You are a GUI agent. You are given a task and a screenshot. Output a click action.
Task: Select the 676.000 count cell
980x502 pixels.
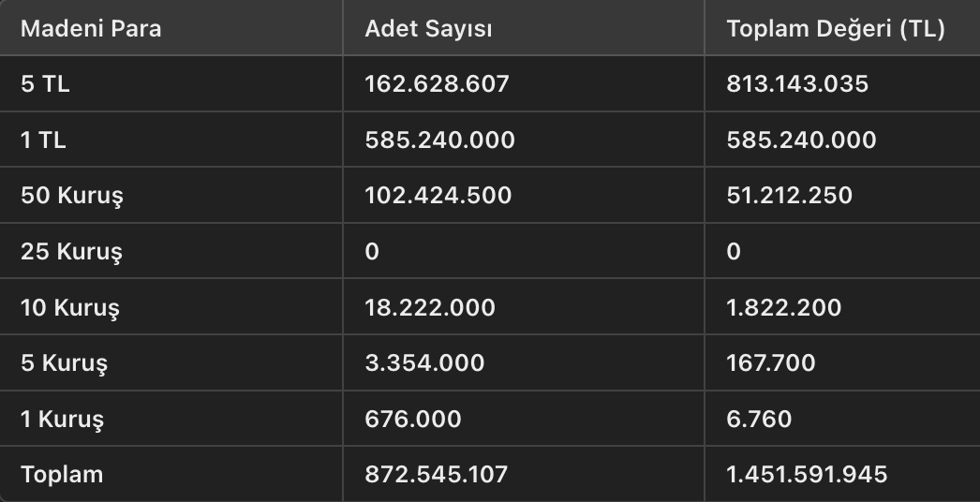click(x=413, y=419)
